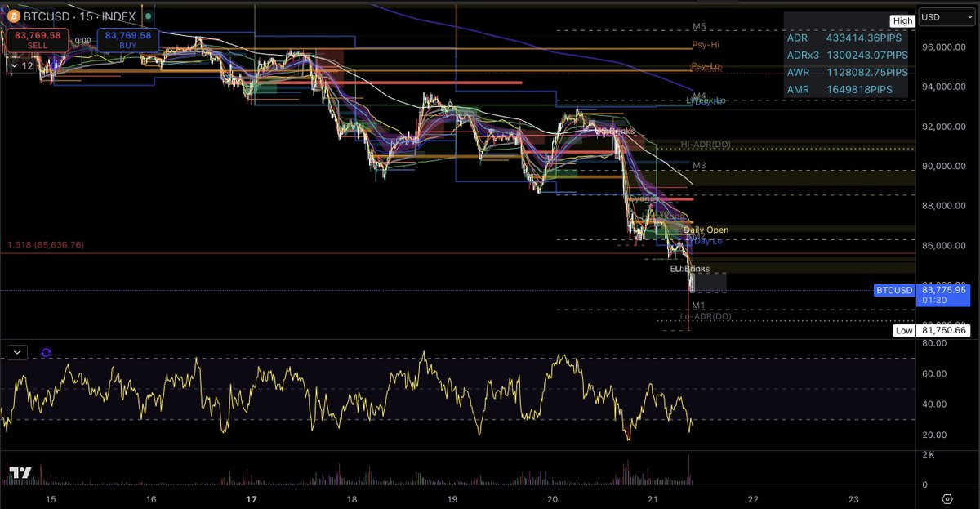Viewport: 980px width, 509px height.
Task: Click the red SELL 83,769.58 button
Action: coord(37,40)
